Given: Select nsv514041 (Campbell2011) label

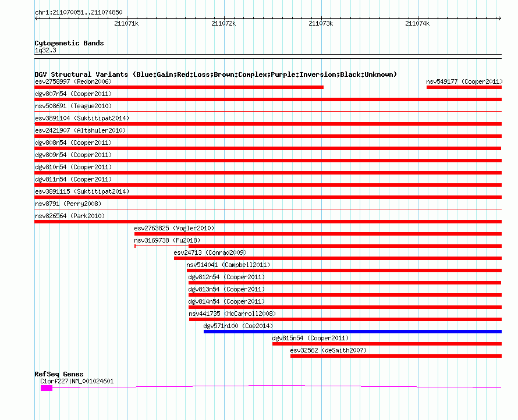Looking at the screenshot, I should [228, 265].
